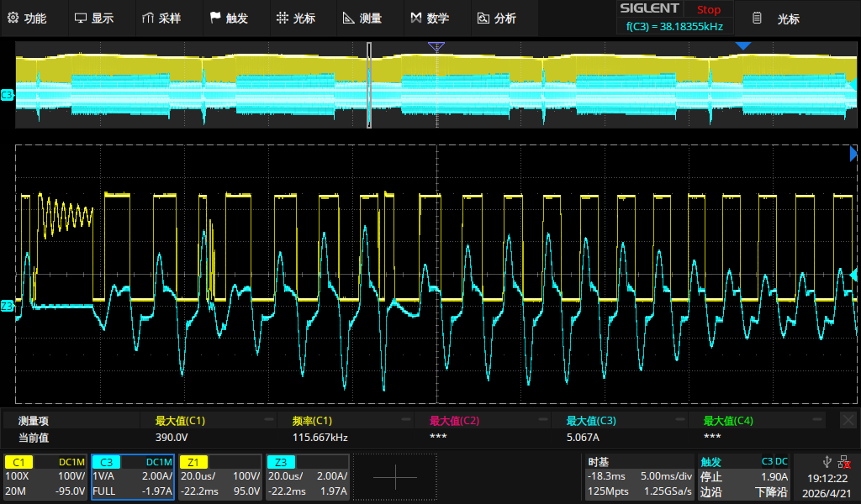
Task: Open the 数学 math menu
Action: [x=430, y=18]
